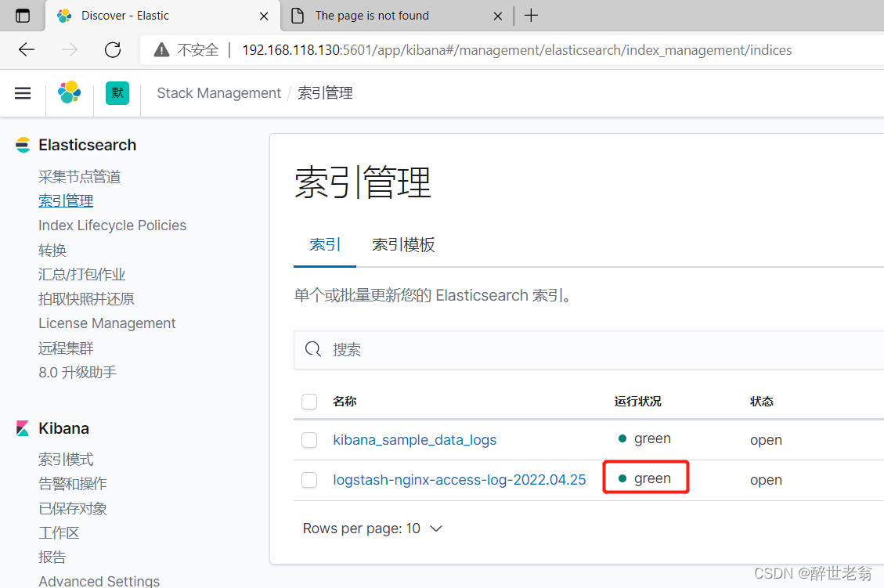
Task: Open Index Lifecycle Policies
Action: click(112, 225)
